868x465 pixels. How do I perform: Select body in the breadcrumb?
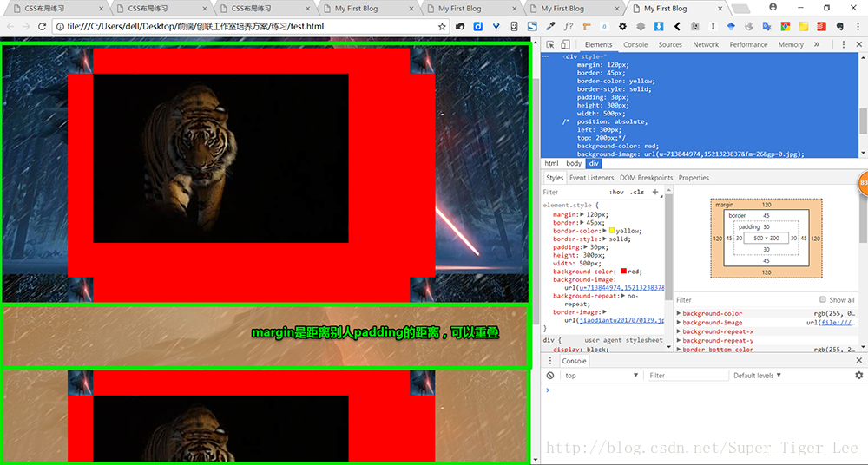click(574, 163)
